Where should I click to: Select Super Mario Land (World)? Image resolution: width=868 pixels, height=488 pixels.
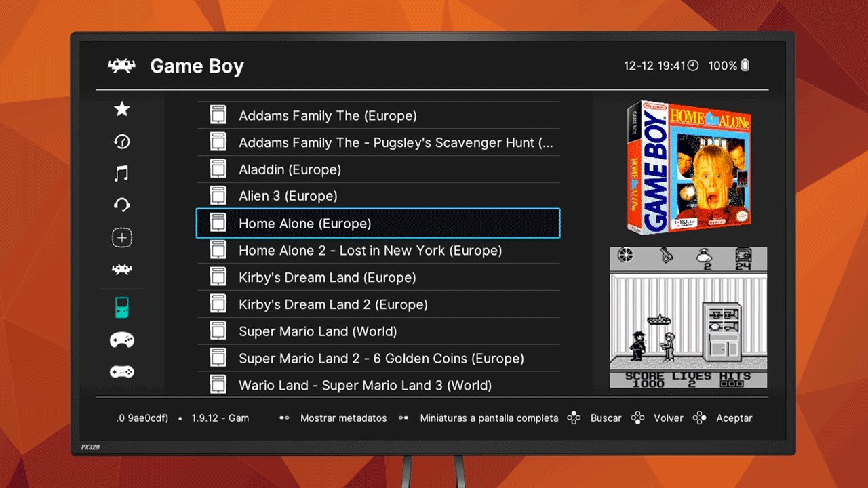(x=378, y=331)
